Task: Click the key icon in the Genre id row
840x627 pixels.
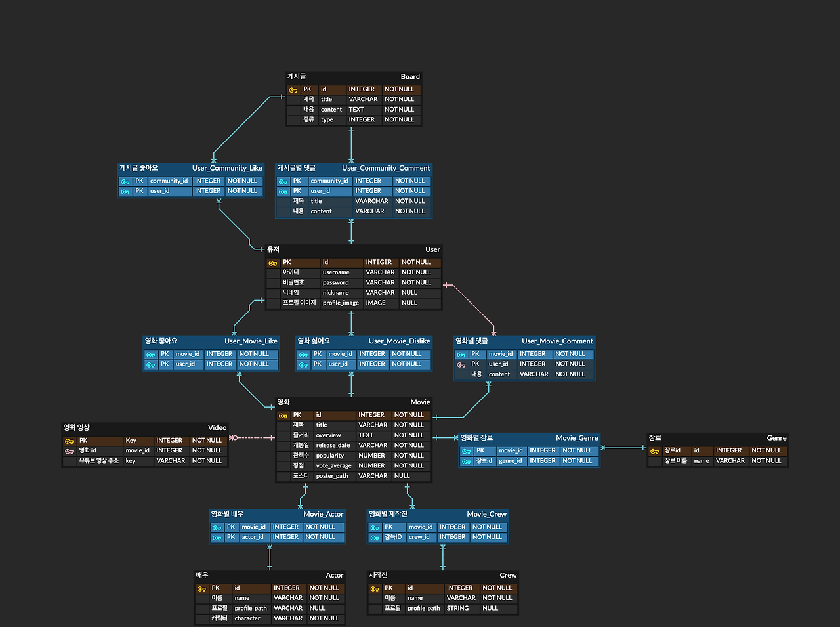Action: tap(654, 452)
